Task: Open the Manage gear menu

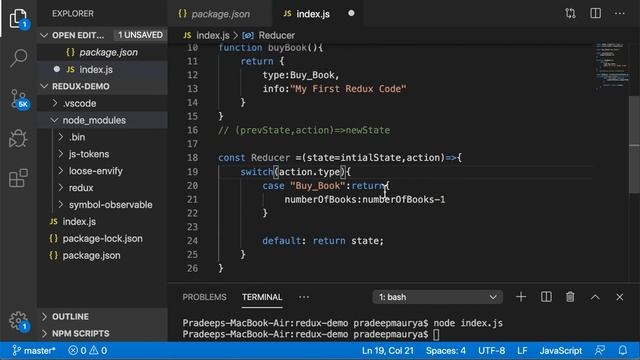Action: click(x=18, y=321)
